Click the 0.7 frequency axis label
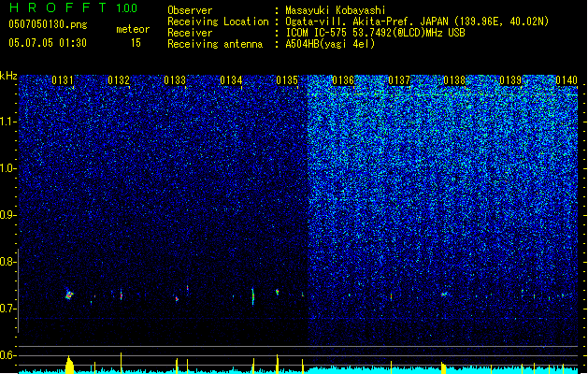The width and height of the screenshot is (588, 374). [x=7, y=309]
